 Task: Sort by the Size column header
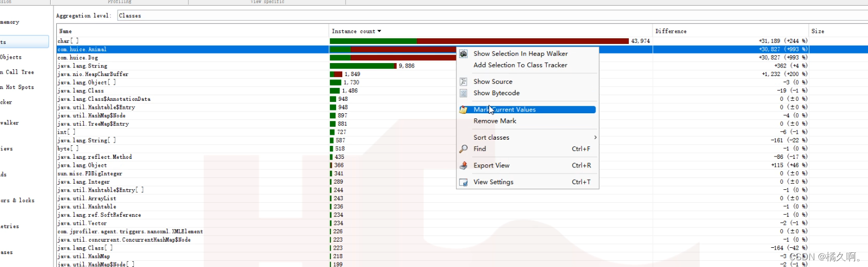(839, 31)
